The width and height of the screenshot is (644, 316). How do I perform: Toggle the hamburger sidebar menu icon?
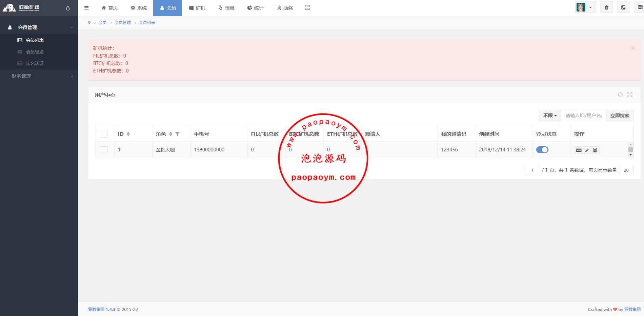(86, 8)
